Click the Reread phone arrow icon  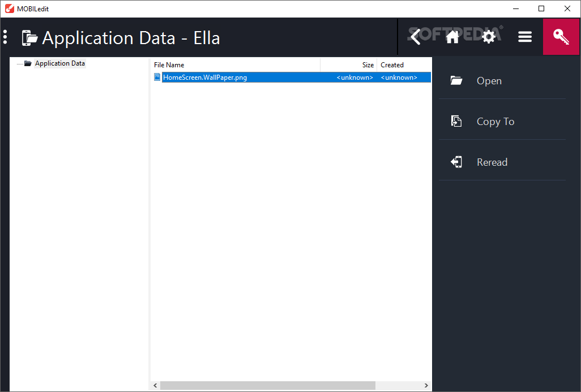pyautogui.click(x=456, y=162)
